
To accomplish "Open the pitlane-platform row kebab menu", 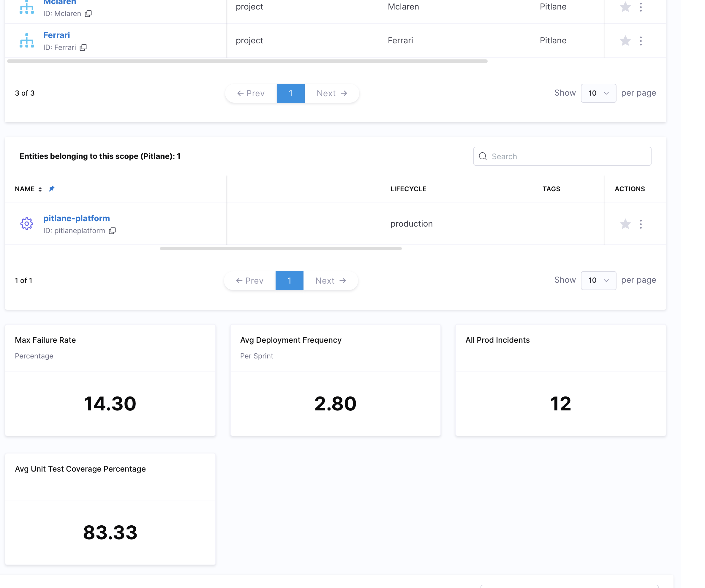I will (641, 224).
